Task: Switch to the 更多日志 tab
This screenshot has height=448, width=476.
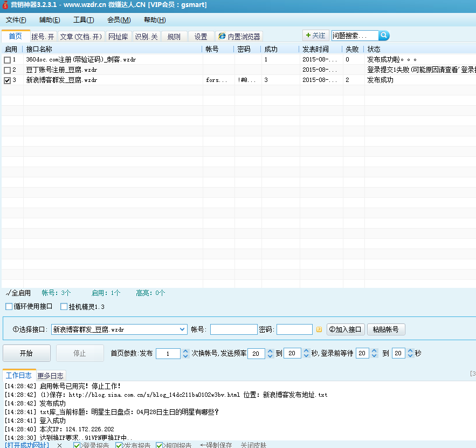Action: tap(50, 376)
